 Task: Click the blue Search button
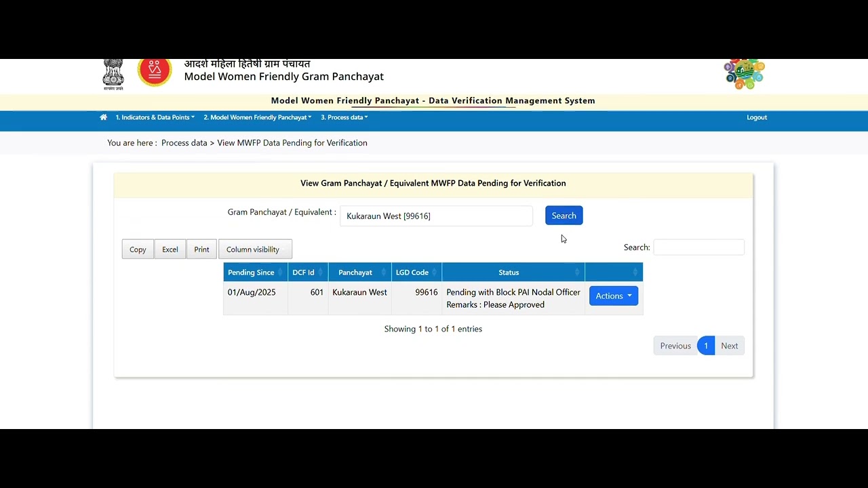564,216
